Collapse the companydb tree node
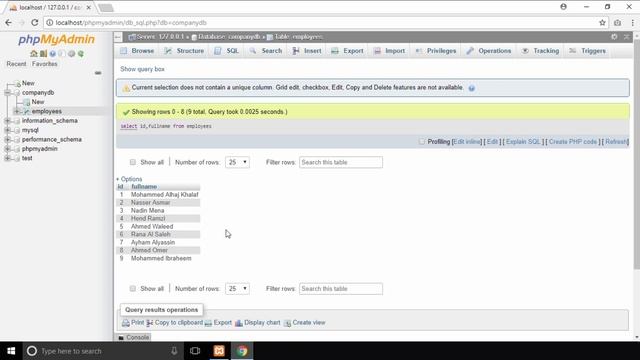 click(x=7, y=93)
